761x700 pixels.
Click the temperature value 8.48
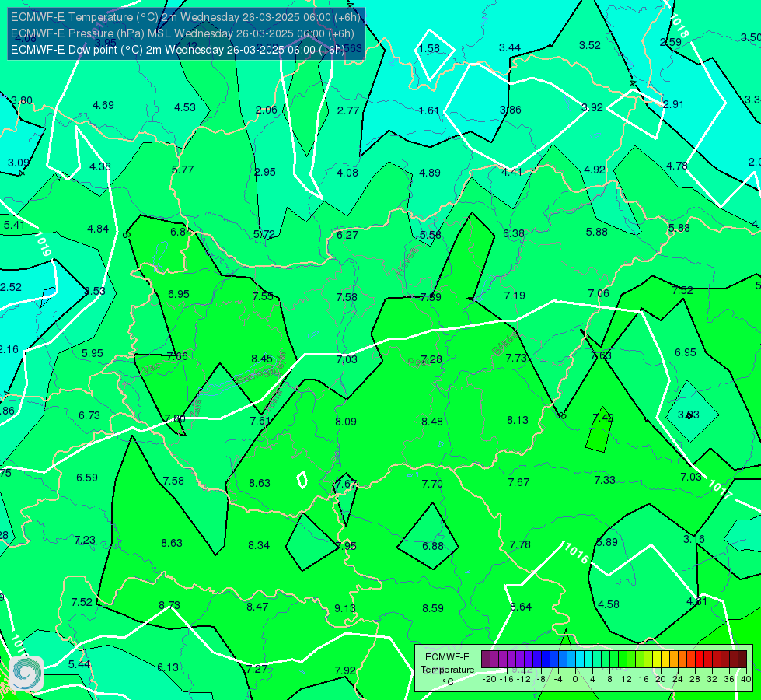pyautogui.click(x=432, y=422)
